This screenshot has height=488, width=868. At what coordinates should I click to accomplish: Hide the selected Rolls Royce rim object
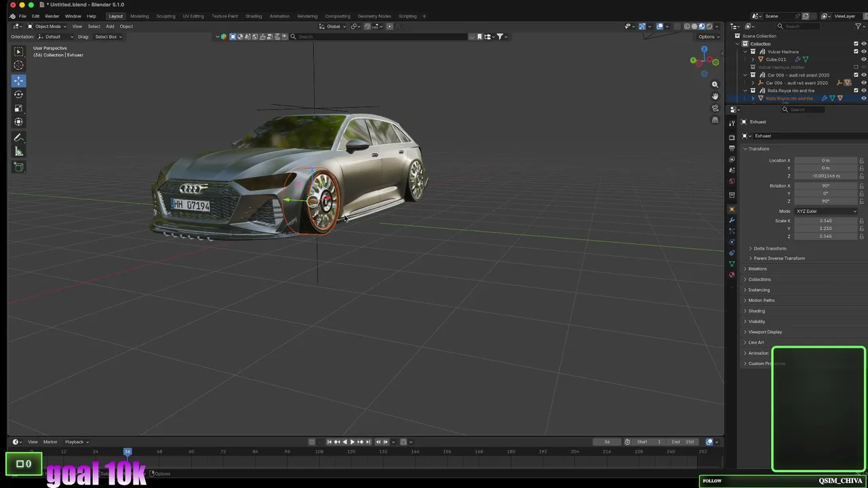click(863, 98)
